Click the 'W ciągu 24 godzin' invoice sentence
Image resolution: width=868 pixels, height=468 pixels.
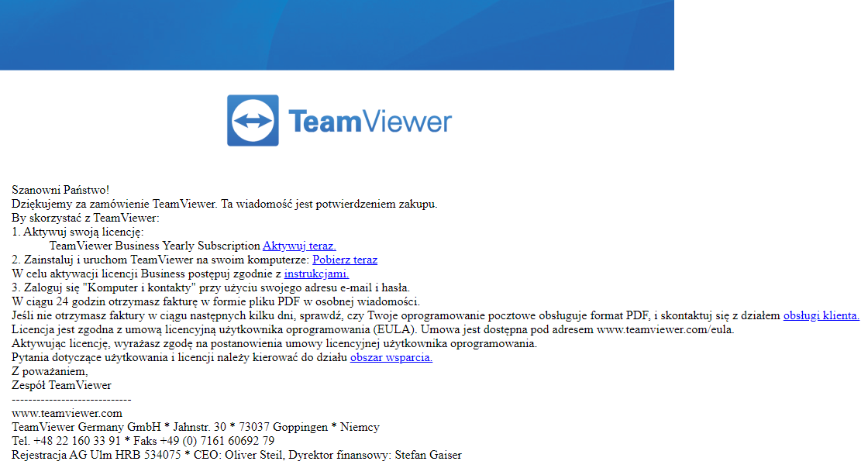tap(216, 301)
